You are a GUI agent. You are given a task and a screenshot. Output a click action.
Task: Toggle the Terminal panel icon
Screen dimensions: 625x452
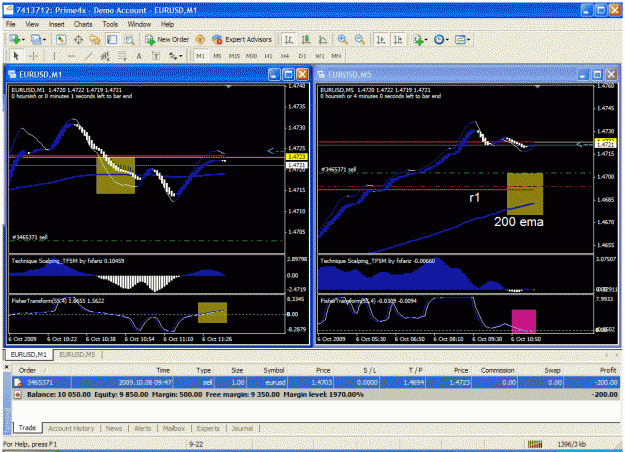pos(112,39)
